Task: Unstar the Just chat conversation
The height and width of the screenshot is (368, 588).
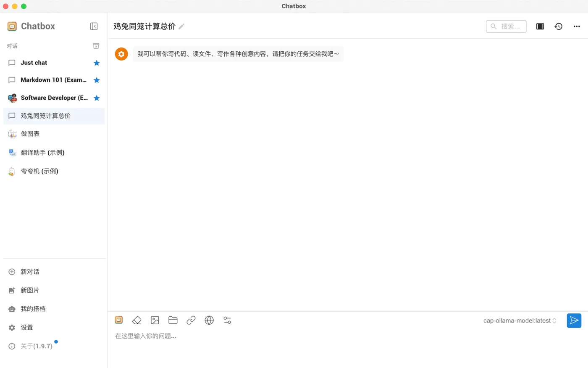Action: [97, 63]
